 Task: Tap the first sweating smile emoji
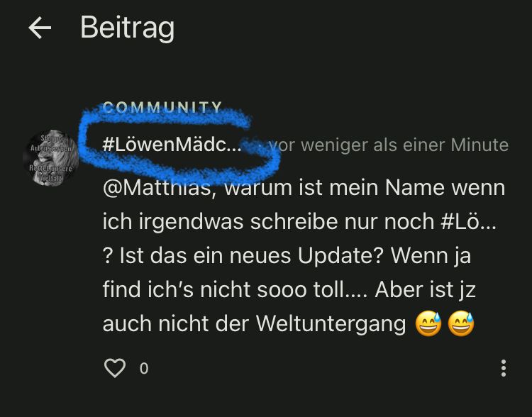click(428, 323)
